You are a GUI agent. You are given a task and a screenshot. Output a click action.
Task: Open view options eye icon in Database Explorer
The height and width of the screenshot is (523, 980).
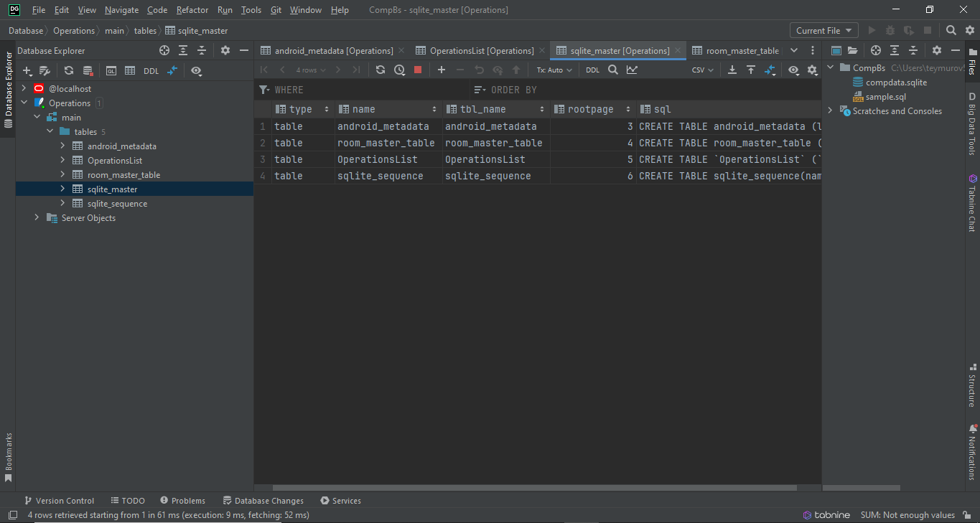pyautogui.click(x=197, y=70)
